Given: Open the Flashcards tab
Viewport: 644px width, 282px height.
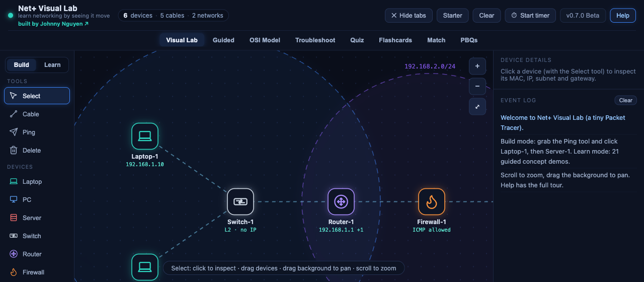Looking at the screenshot, I should click(395, 40).
